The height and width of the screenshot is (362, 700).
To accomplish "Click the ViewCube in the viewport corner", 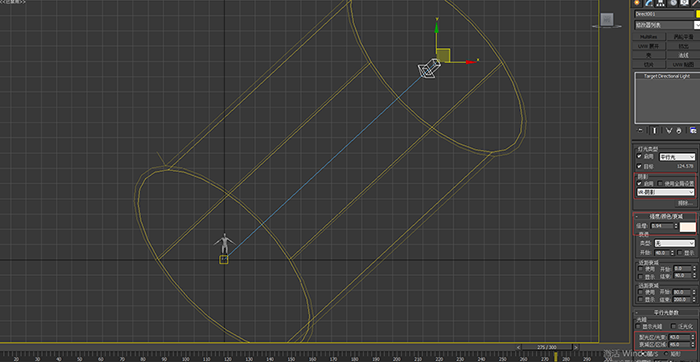I will (x=607, y=20).
